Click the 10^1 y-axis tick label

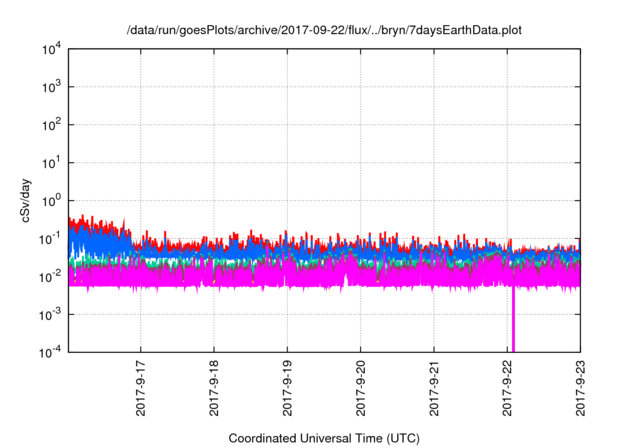point(52,163)
